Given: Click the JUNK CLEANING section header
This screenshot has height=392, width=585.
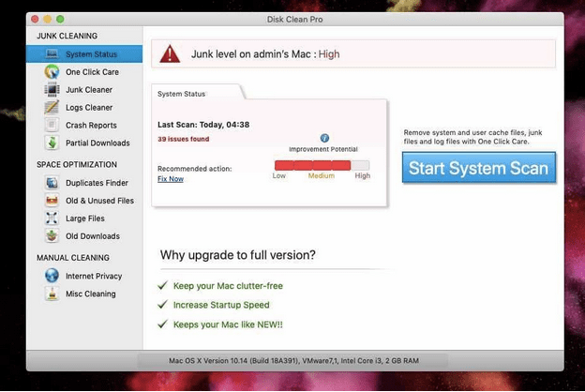Looking at the screenshot, I should point(67,36).
